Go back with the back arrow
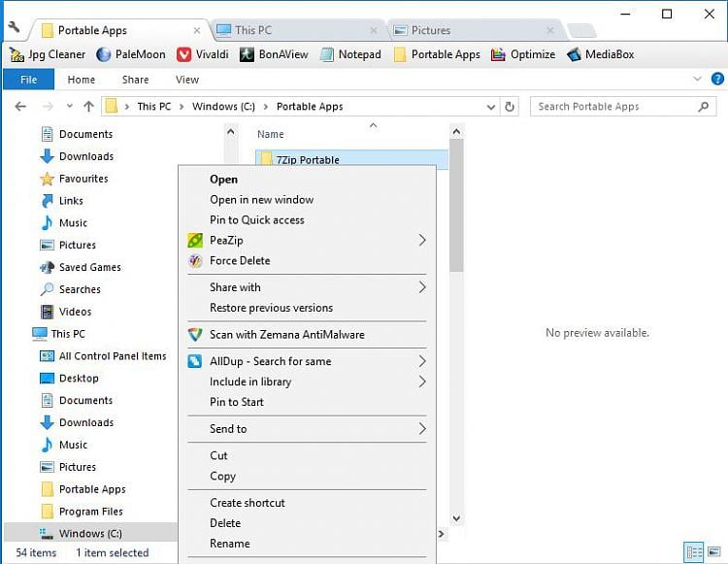Screen dimensions: 728x564 [20, 107]
